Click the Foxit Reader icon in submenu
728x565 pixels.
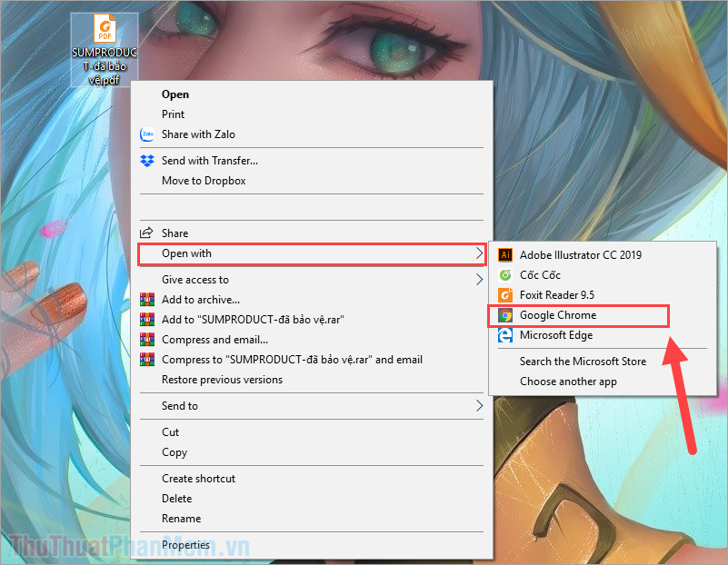pos(505,295)
